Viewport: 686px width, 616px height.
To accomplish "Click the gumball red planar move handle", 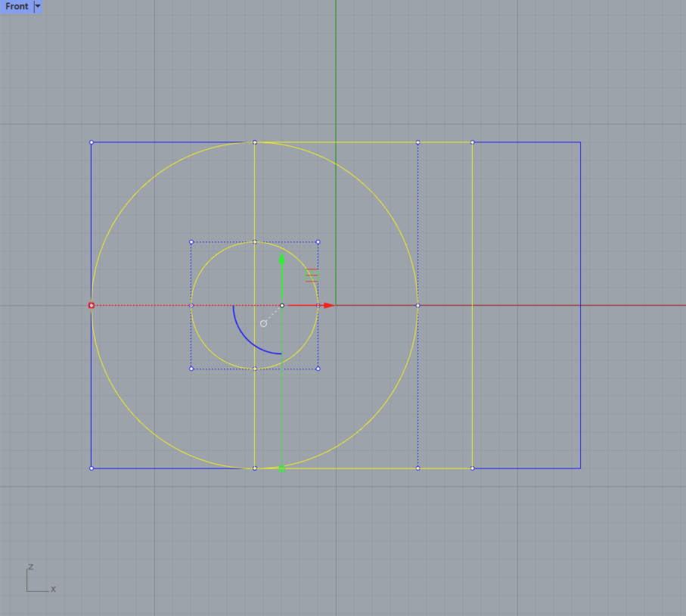I will pos(312,275).
